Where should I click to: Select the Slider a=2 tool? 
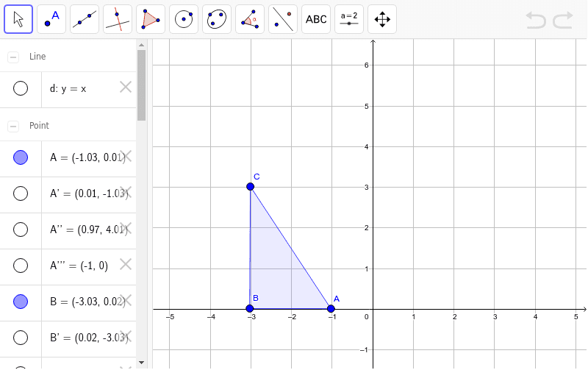pos(349,19)
